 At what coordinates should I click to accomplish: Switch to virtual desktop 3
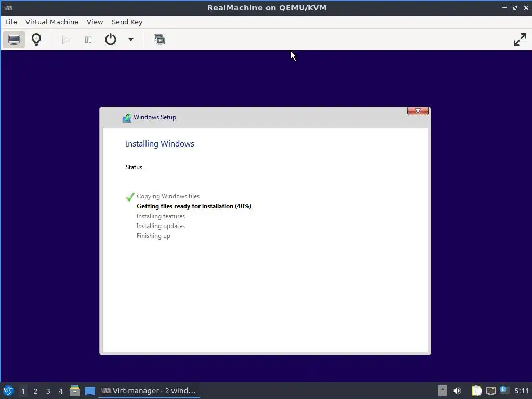click(48, 391)
